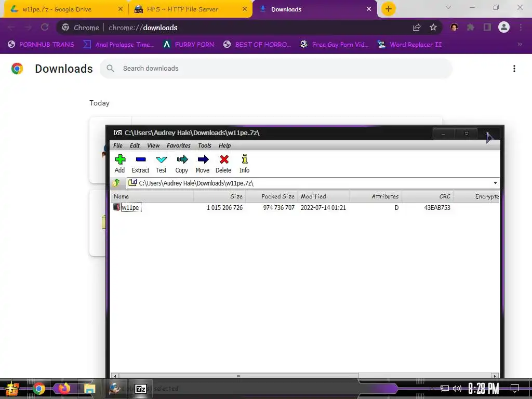Viewport: 532px width, 399px height.
Task: Reload the Chrome page
Action: tap(45, 28)
